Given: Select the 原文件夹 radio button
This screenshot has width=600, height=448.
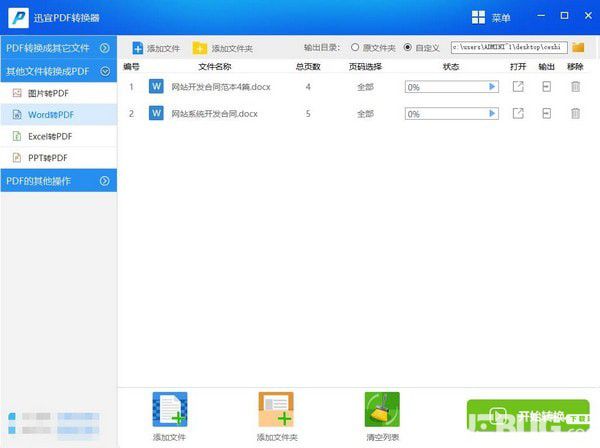Looking at the screenshot, I should (x=355, y=47).
